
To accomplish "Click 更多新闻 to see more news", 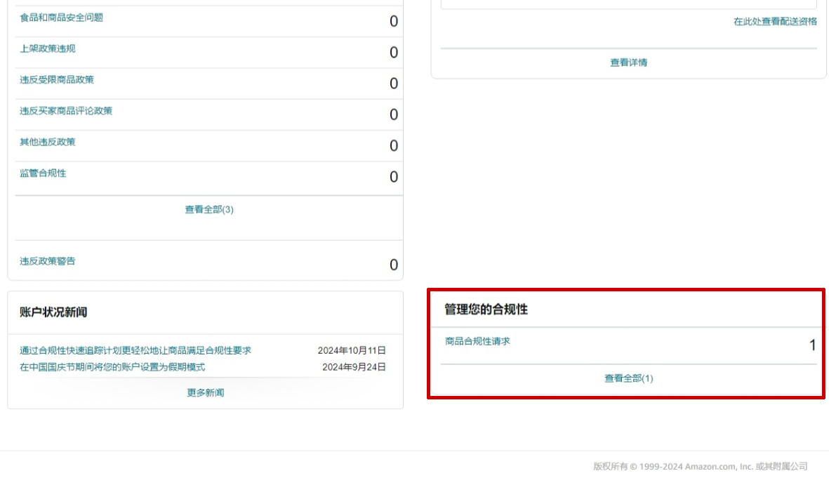I will (204, 393).
